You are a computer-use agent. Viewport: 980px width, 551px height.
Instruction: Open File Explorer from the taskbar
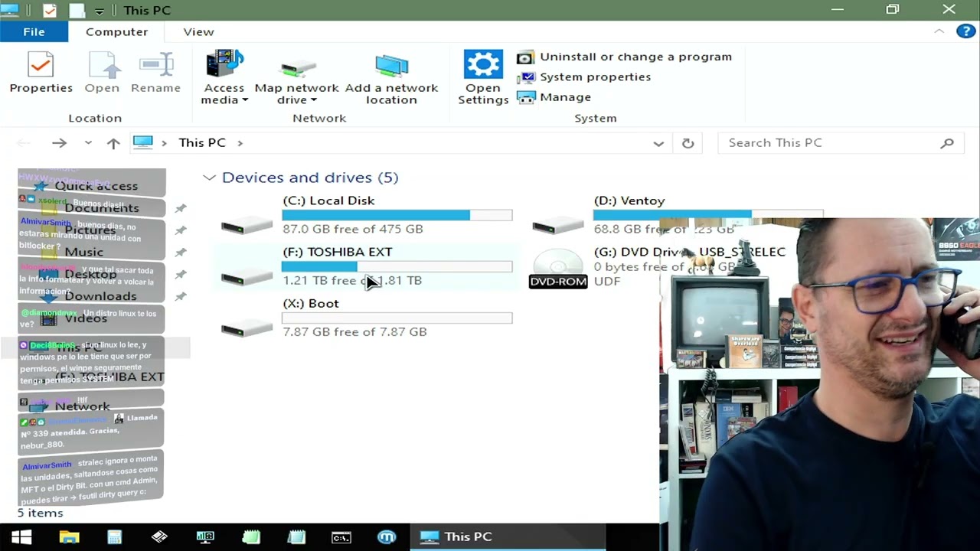(69, 537)
